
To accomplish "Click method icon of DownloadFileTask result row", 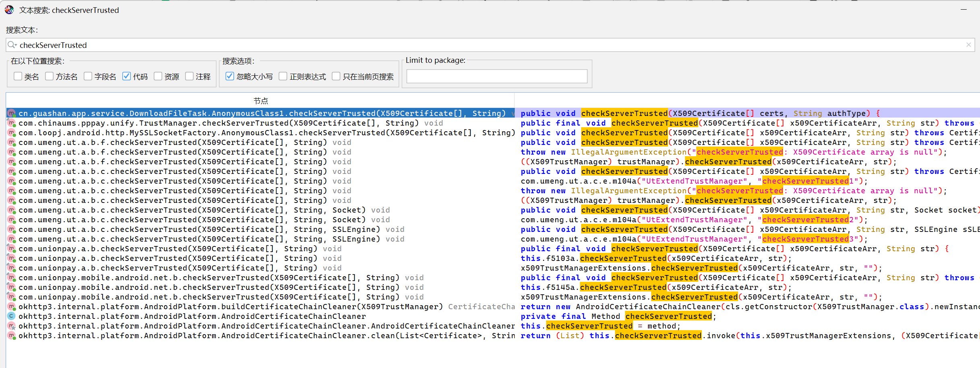I will [12, 114].
